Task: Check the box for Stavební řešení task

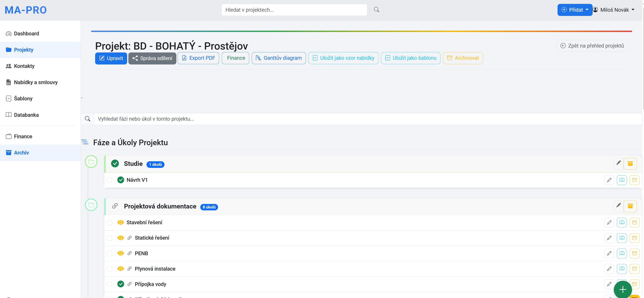Action: 110,222
